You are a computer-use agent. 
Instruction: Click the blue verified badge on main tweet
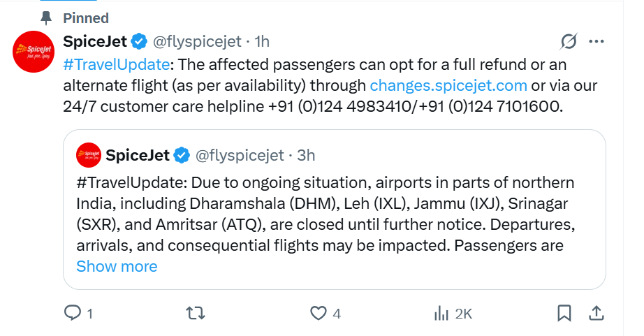(x=139, y=42)
